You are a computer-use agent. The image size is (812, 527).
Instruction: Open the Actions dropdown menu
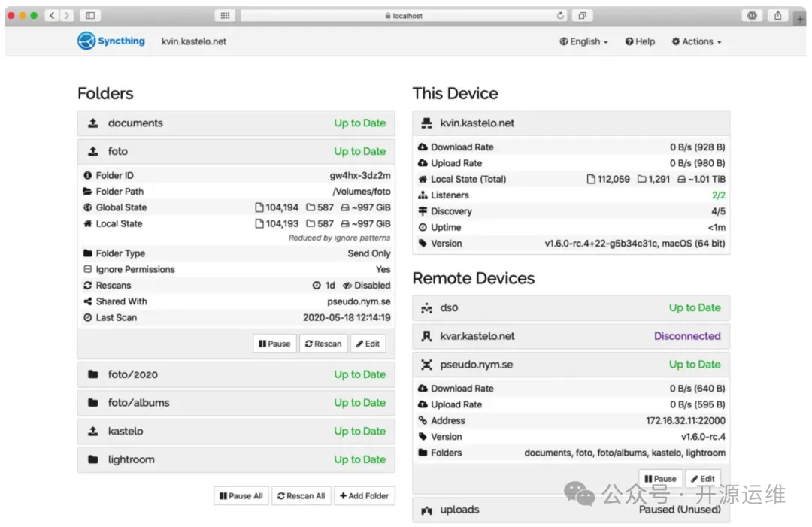tap(696, 41)
